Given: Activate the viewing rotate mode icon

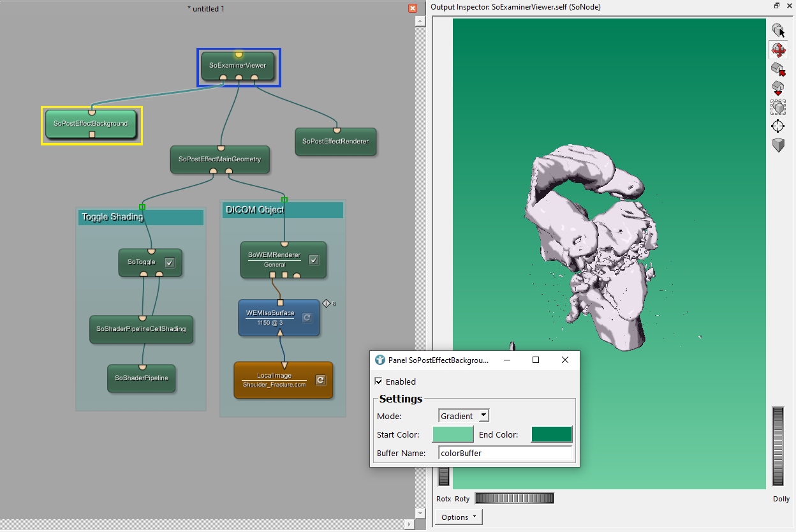Looking at the screenshot, I should point(778,50).
